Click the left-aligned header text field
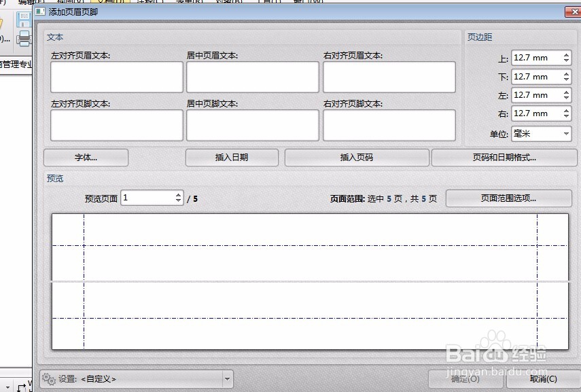The height and width of the screenshot is (392, 581). click(116, 77)
